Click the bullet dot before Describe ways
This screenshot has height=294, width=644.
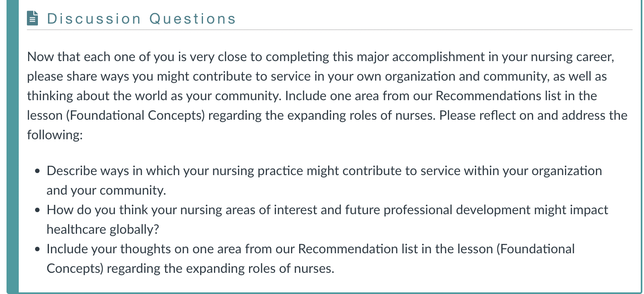[37, 171]
